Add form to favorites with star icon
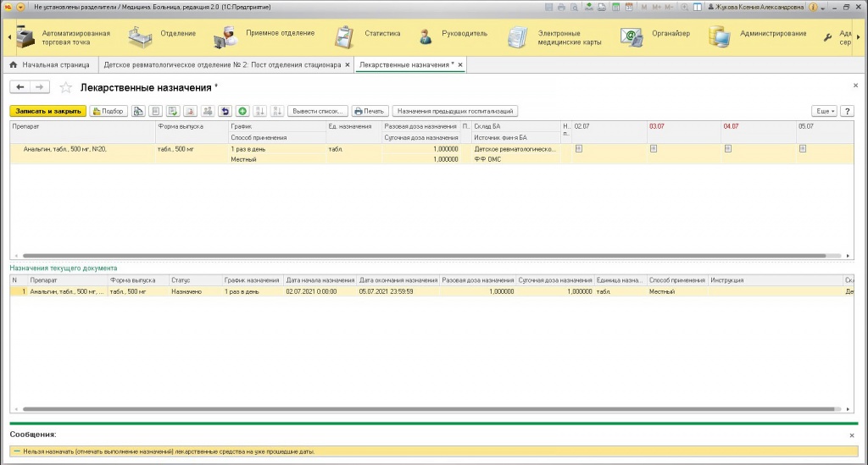Viewport: 868px width, 465px height. [66, 87]
